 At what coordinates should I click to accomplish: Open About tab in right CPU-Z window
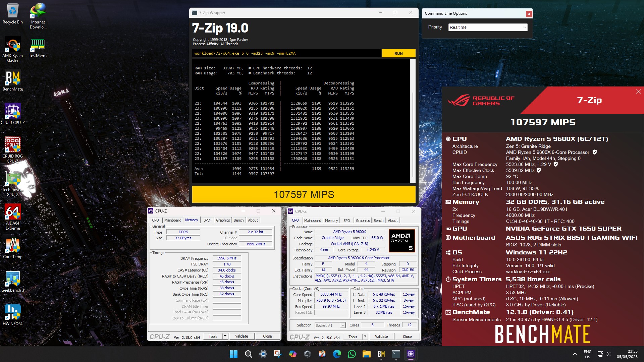393,221
